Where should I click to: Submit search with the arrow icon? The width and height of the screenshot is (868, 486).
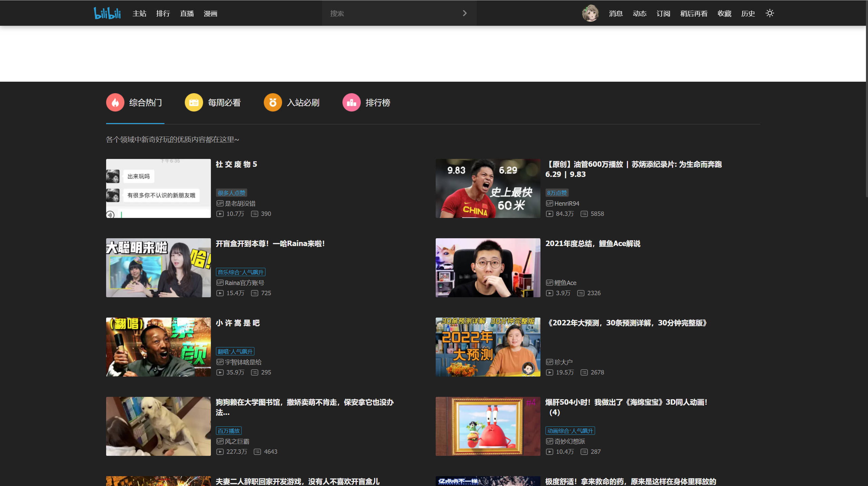coord(465,13)
